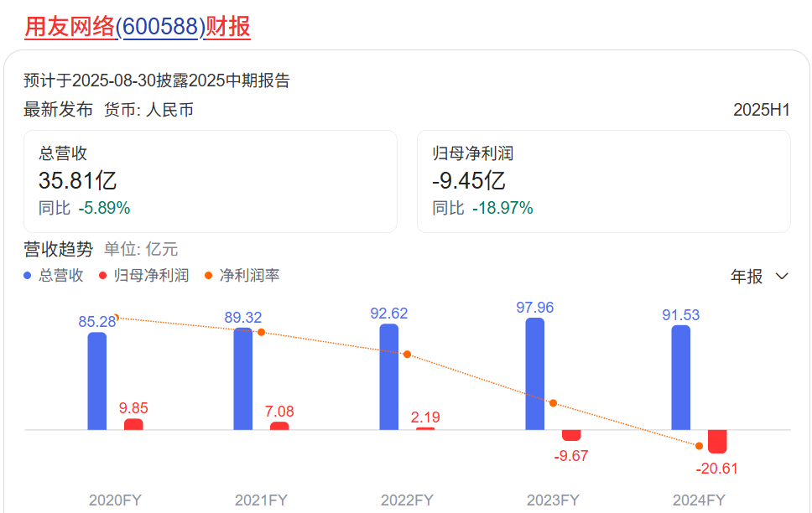Image resolution: width=812 pixels, height=513 pixels.
Task: Click the 97.96 revenue value label
Action: (535, 308)
